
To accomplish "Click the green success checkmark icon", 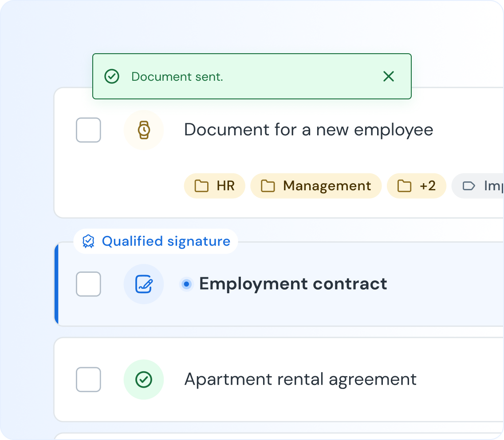I will [112, 77].
